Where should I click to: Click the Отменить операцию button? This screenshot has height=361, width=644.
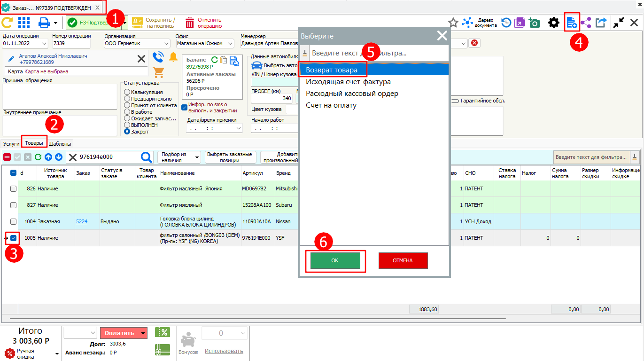[x=203, y=23]
